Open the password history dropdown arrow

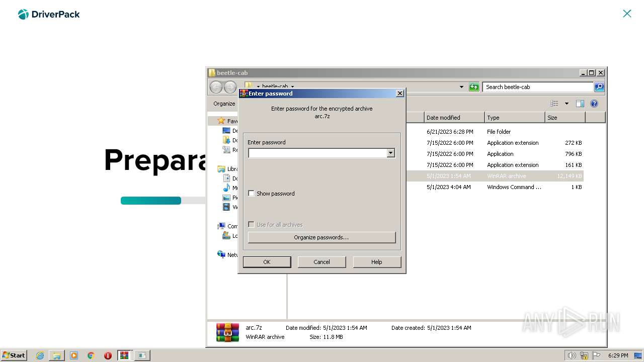pos(391,153)
